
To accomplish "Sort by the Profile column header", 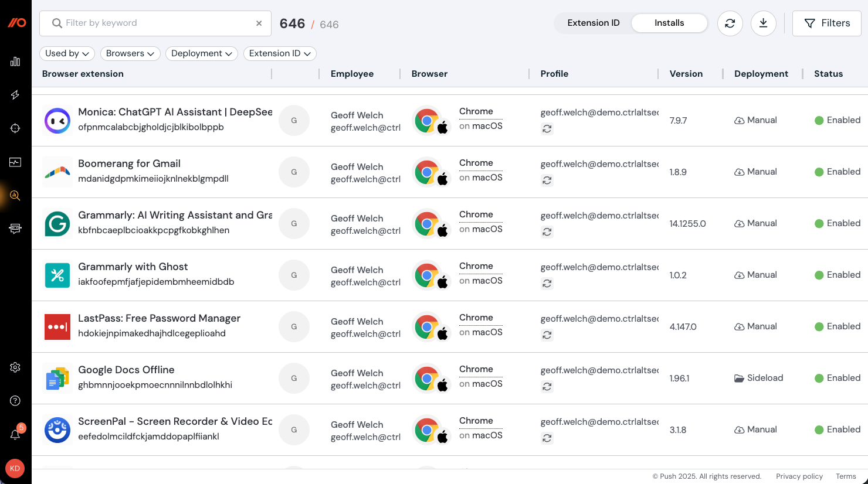I will [x=554, y=74].
